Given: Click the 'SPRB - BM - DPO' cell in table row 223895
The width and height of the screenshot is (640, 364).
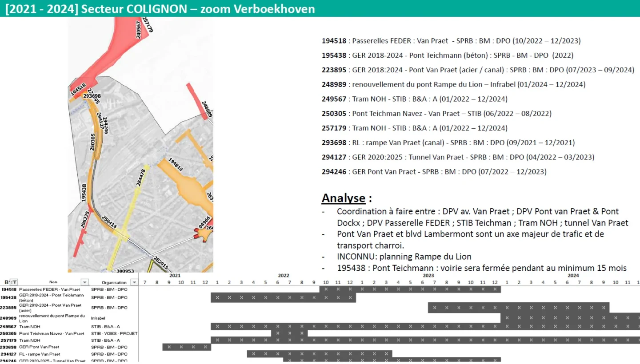Looking at the screenshot, I should pos(109,307).
